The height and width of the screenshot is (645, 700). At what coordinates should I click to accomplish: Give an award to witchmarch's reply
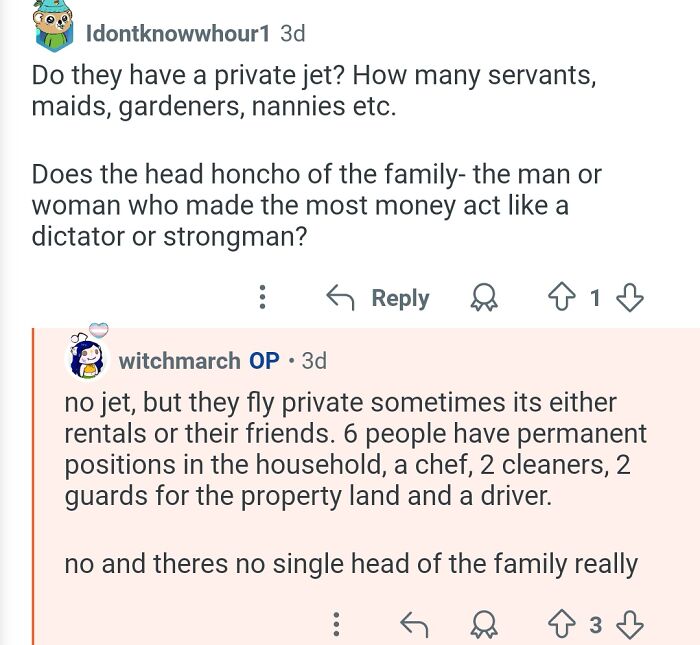(484, 624)
